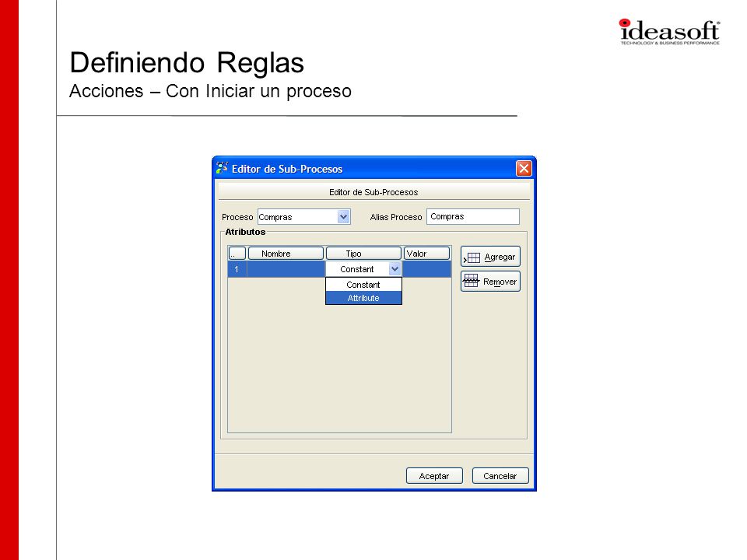Click the Tipo column header
This screenshot has height=560, width=747.
click(363, 254)
